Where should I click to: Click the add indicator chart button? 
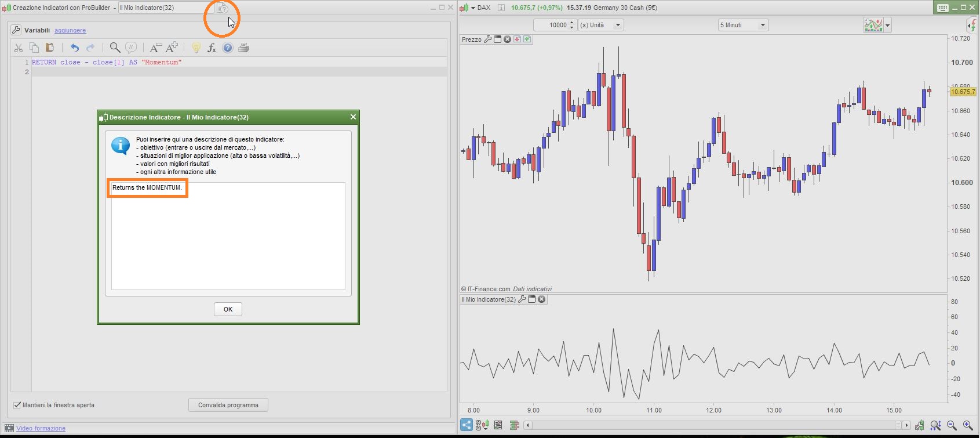pyautogui.click(x=873, y=25)
